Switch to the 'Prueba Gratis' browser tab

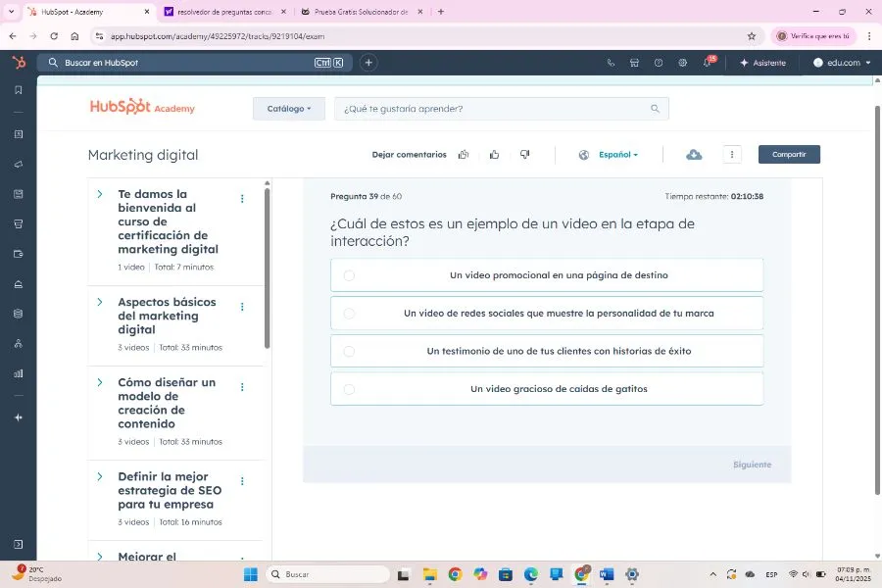coord(360,12)
